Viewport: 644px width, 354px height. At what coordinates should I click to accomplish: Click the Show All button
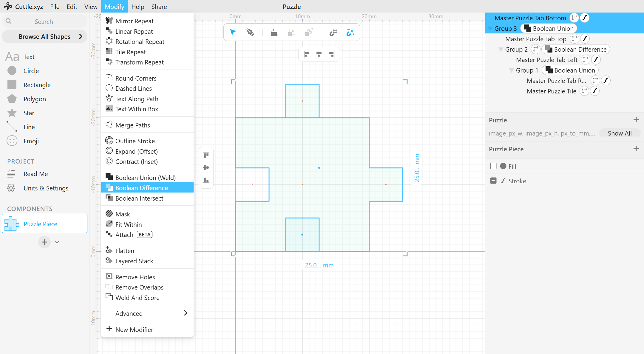tap(620, 133)
